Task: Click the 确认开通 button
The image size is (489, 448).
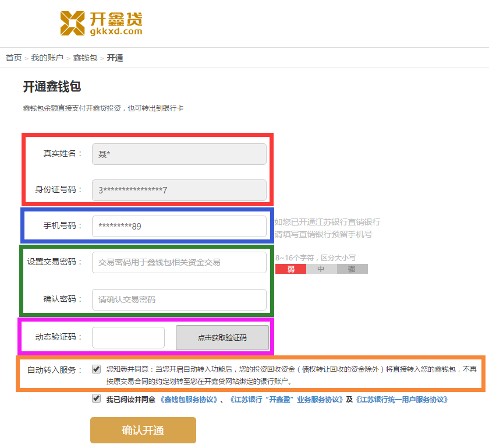Action: pos(143,430)
